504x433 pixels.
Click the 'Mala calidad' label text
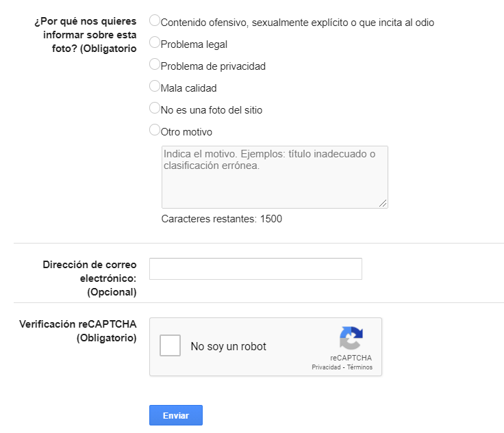[188, 88]
